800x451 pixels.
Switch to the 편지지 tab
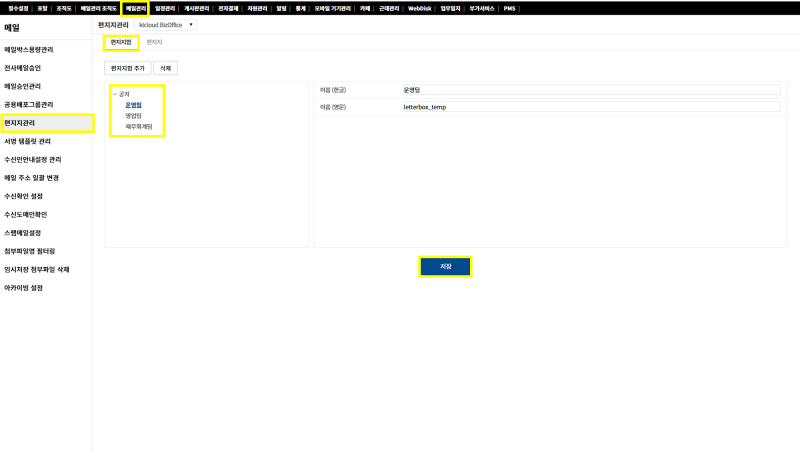(x=154, y=43)
